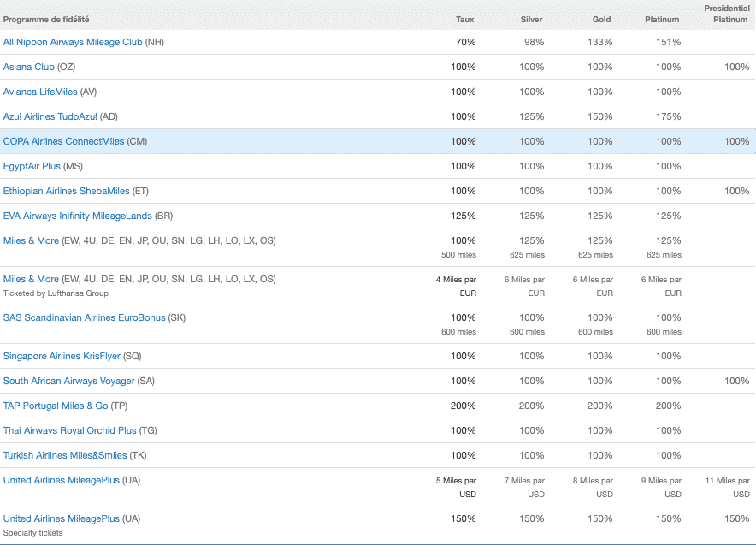The width and height of the screenshot is (756, 545).
Task: Click Turkish Airlines Miles&Smiles link
Action: pos(65,455)
